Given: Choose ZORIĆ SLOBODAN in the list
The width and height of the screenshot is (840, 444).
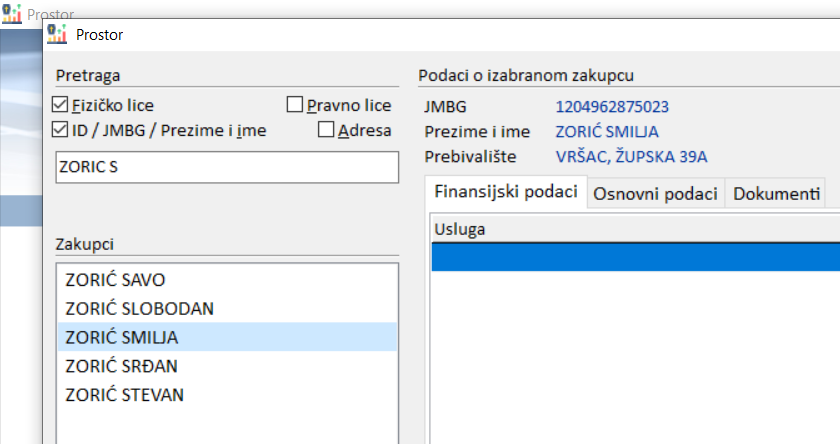Looking at the screenshot, I should coord(139,308).
